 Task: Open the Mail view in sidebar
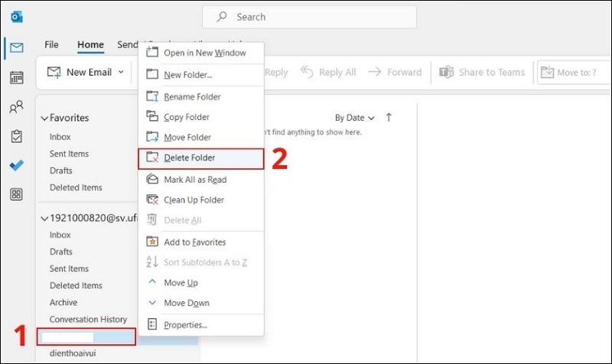(16, 47)
